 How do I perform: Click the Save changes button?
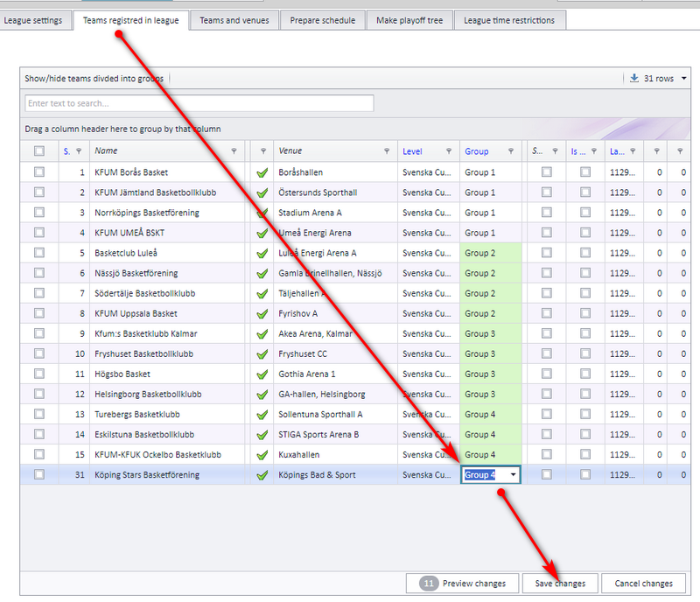click(560, 584)
